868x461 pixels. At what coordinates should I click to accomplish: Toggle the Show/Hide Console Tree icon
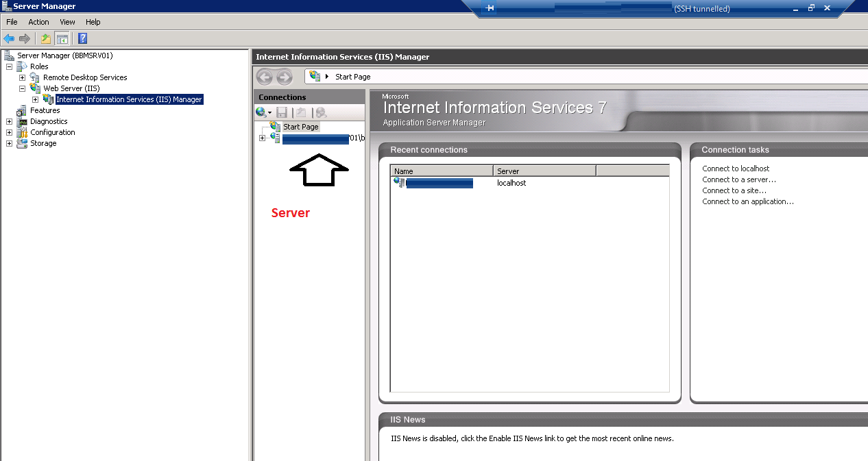62,38
